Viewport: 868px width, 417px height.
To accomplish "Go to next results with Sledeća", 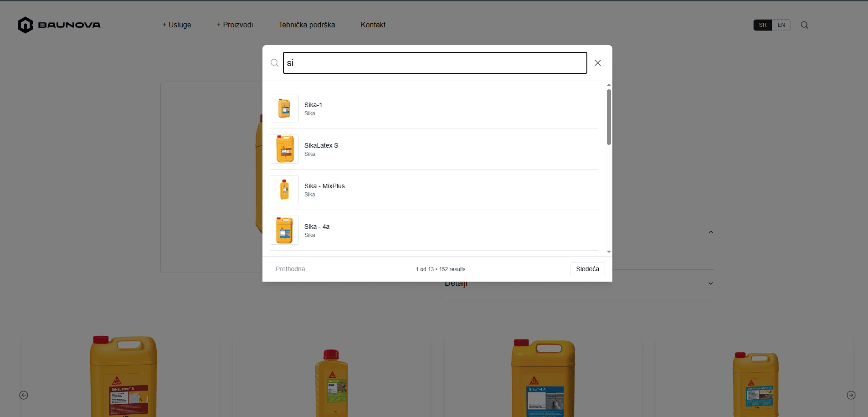I will tap(587, 269).
